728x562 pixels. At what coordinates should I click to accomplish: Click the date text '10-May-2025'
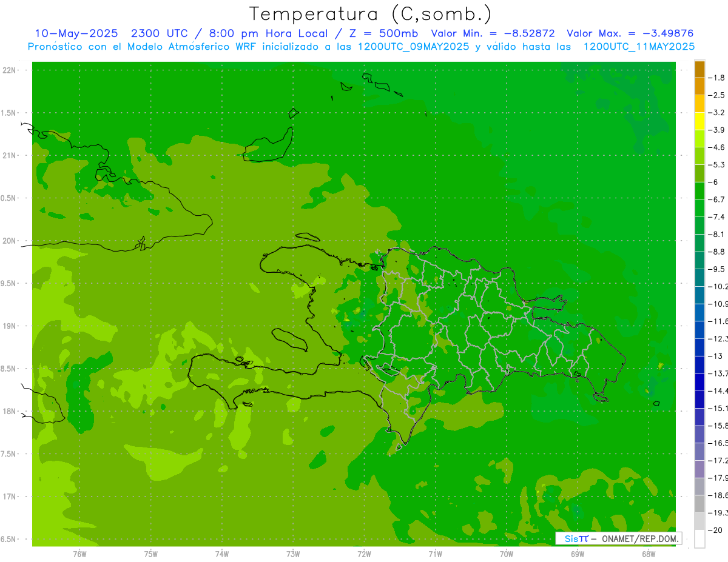coord(76,33)
